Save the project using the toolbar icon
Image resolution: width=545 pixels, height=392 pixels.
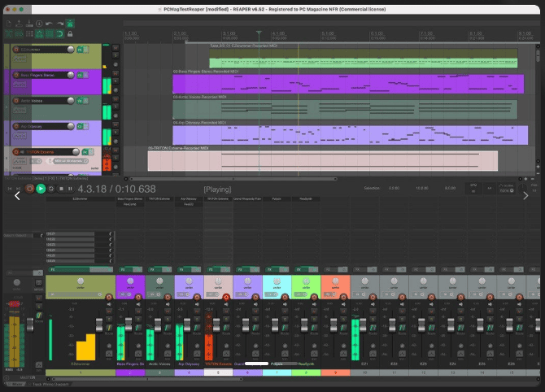[x=29, y=24]
